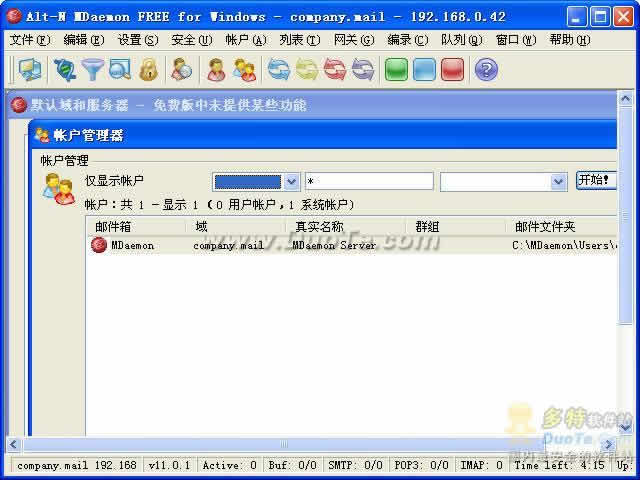Screen dimensions: 640x480
Task: Sort by 真实名称 column header
Action: click(345, 227)
